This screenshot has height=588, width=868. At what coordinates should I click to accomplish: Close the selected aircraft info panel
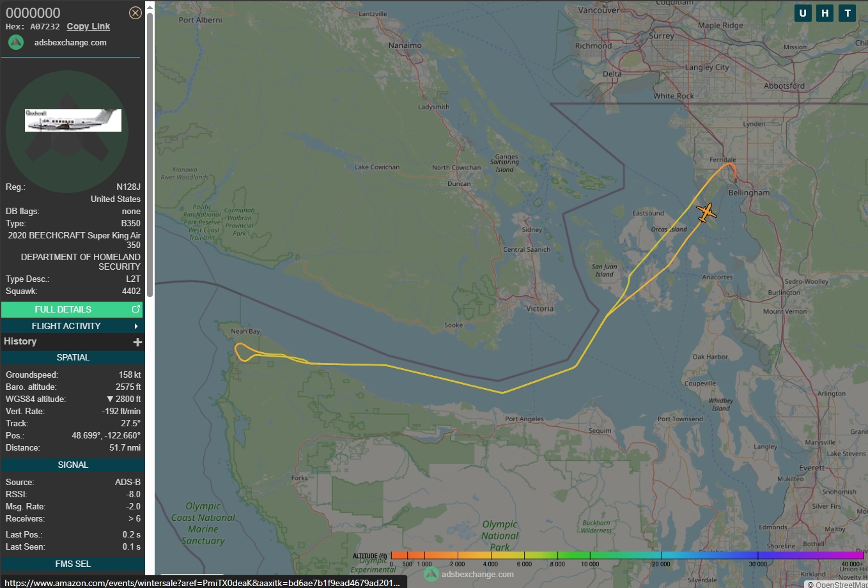[x=136, y=13]
